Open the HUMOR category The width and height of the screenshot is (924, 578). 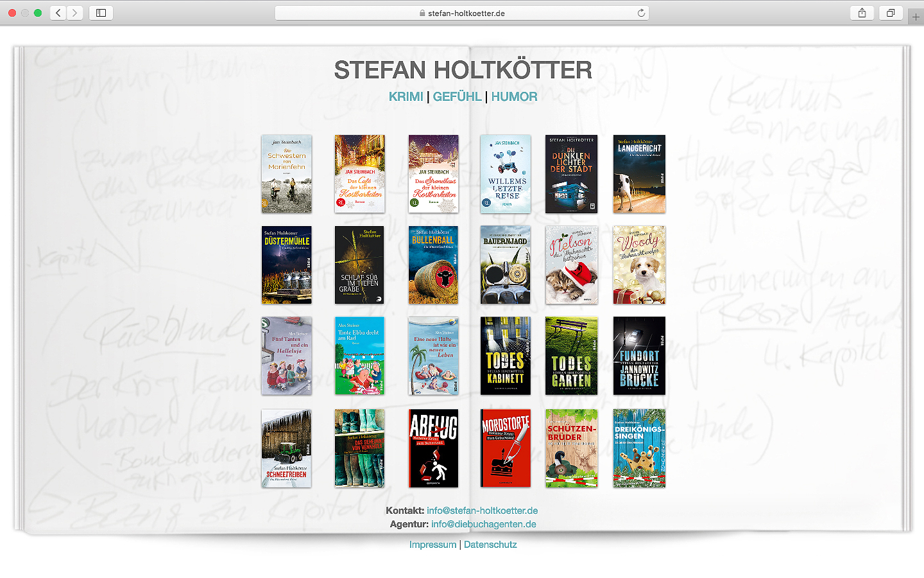(x=514, y=97)
